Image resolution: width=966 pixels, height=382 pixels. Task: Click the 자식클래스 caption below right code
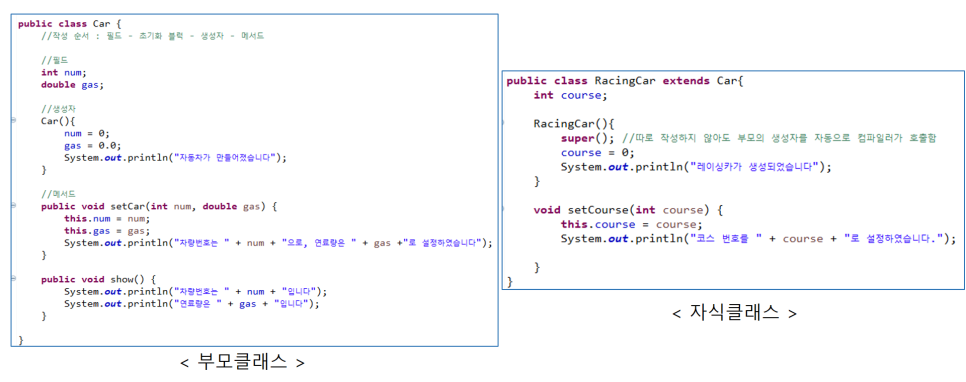coord(734,313)
